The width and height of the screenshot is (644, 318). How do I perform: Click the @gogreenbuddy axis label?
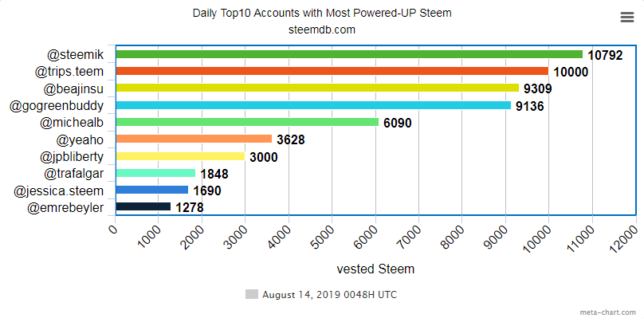coord(57,106)
